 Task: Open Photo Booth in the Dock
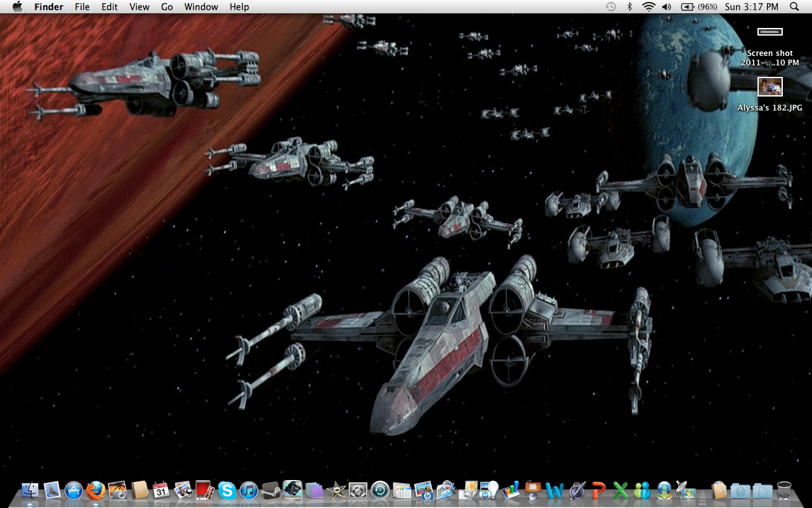tap(205, 490)
